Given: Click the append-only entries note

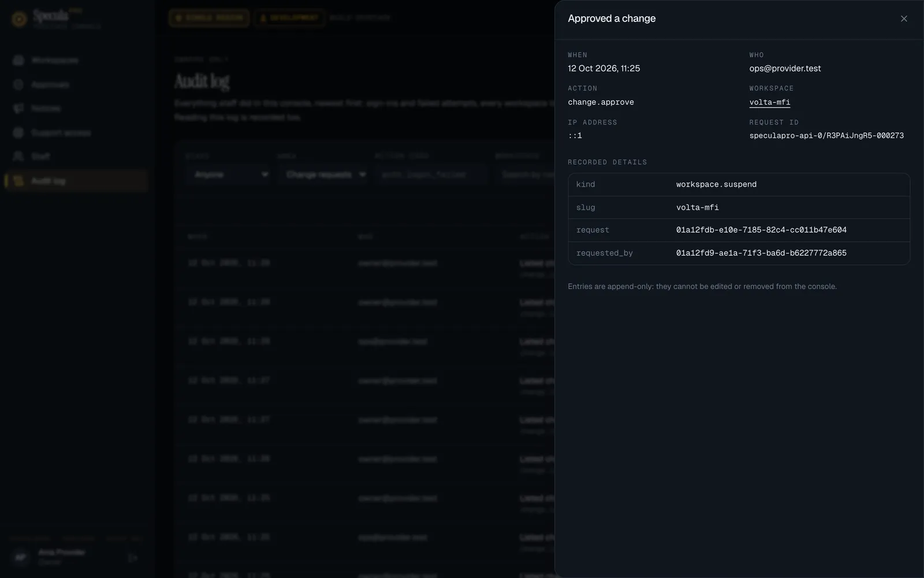Looking at the screenshot, I should (702, 287).
